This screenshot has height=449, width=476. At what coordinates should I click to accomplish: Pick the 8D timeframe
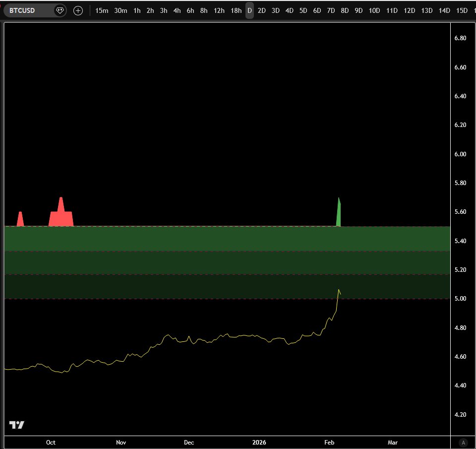click(345, 10)
